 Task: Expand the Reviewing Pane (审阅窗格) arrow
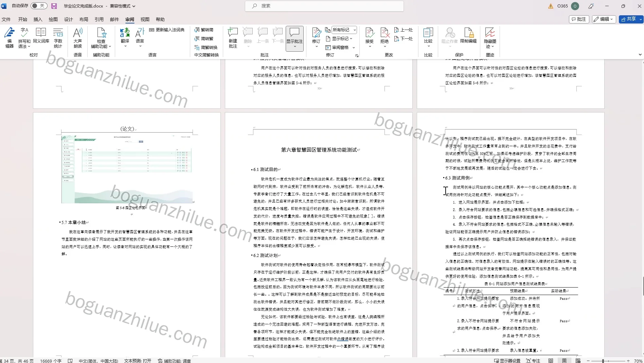coord(354,48)
